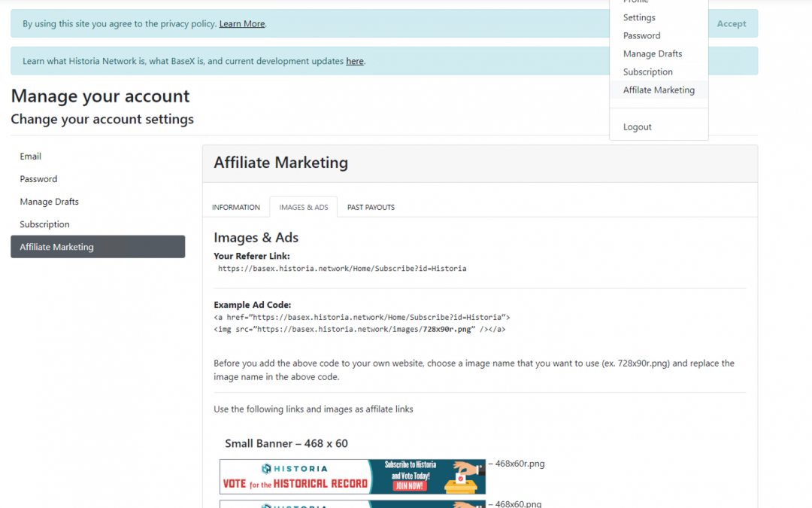Choose Password from the dropdown menu
Viewport: 812px width, 508px height.
641,35
